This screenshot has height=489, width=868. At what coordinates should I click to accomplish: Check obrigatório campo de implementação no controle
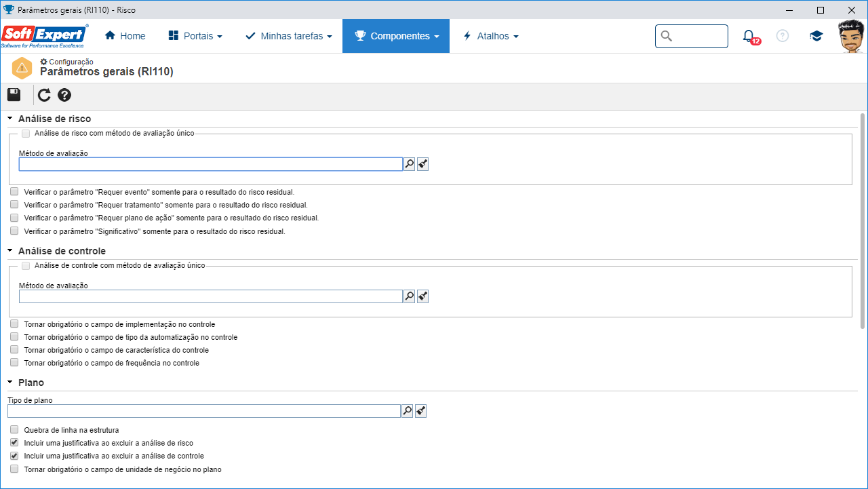pos(14,324)
